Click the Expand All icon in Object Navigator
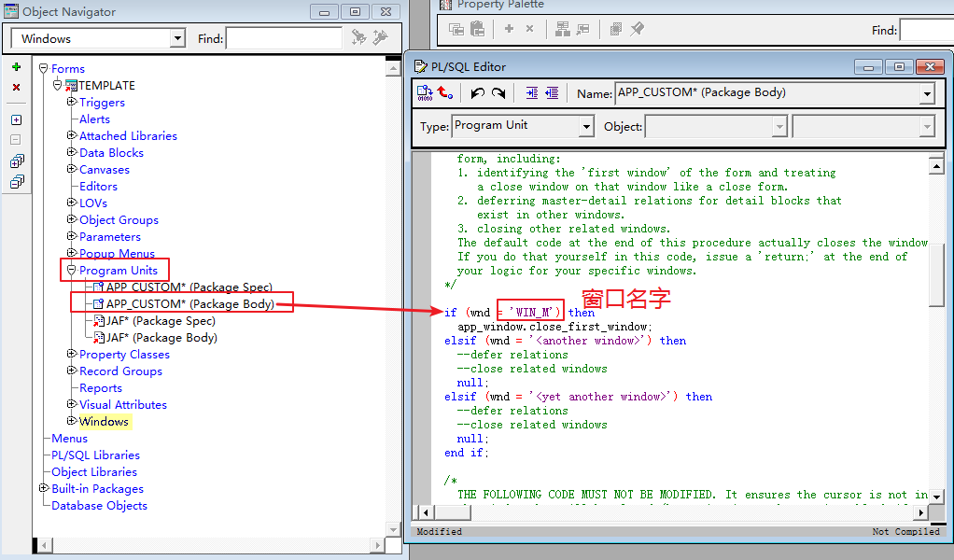Viewport: 954px width, 560px height. pos(17,161)
